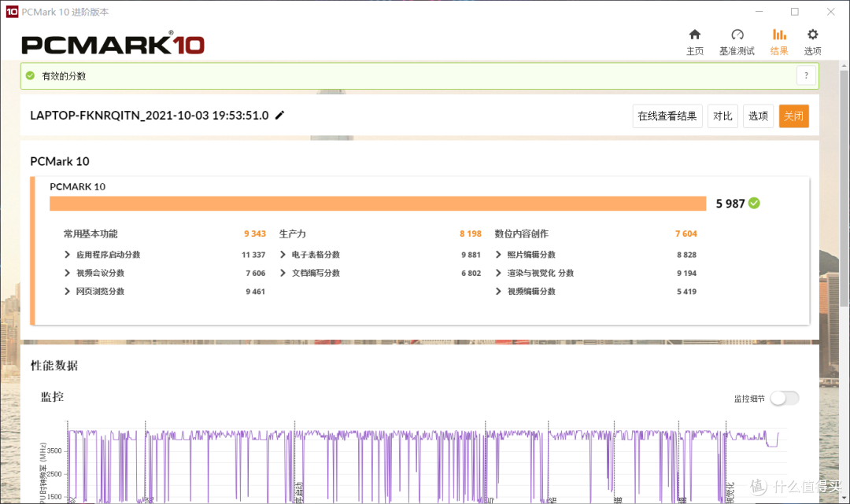
Task: Click the overall score 5 987
Action: 730,204
